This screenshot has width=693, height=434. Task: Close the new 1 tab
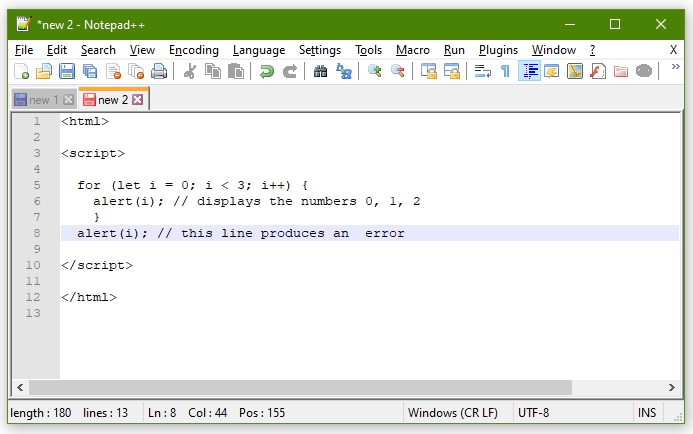tap(68, 100)
